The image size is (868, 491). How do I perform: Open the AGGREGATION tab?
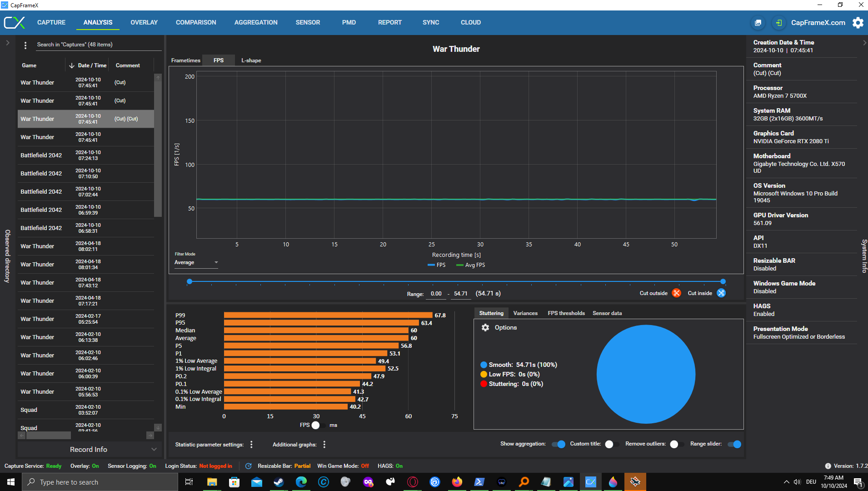point(256,23)
